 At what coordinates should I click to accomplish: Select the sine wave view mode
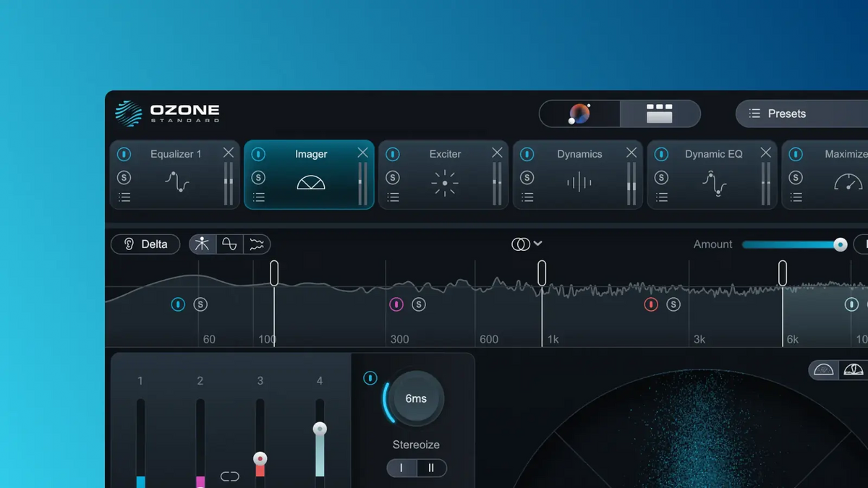229,244
